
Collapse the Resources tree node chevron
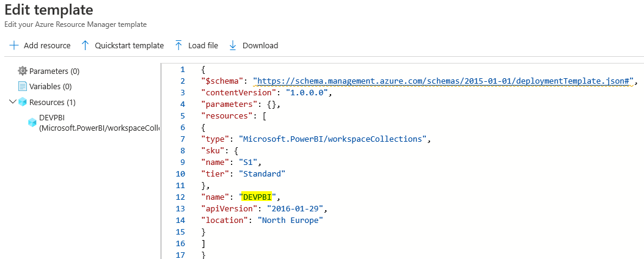(x=13, y=102)
